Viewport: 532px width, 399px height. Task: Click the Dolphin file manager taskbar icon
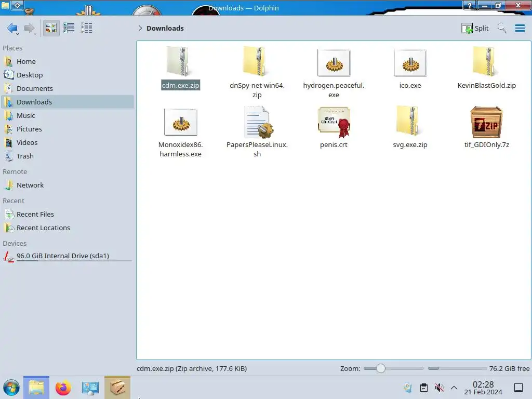36,388
